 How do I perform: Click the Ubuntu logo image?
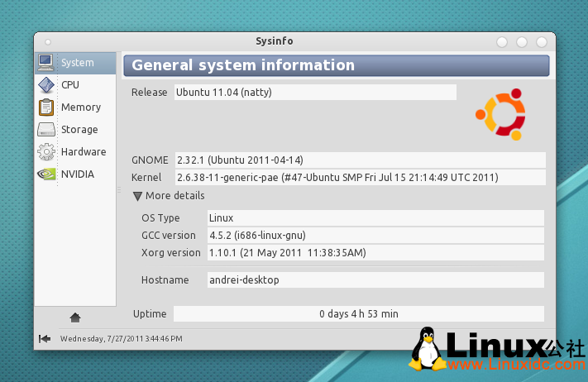click(x=500, y=114)
